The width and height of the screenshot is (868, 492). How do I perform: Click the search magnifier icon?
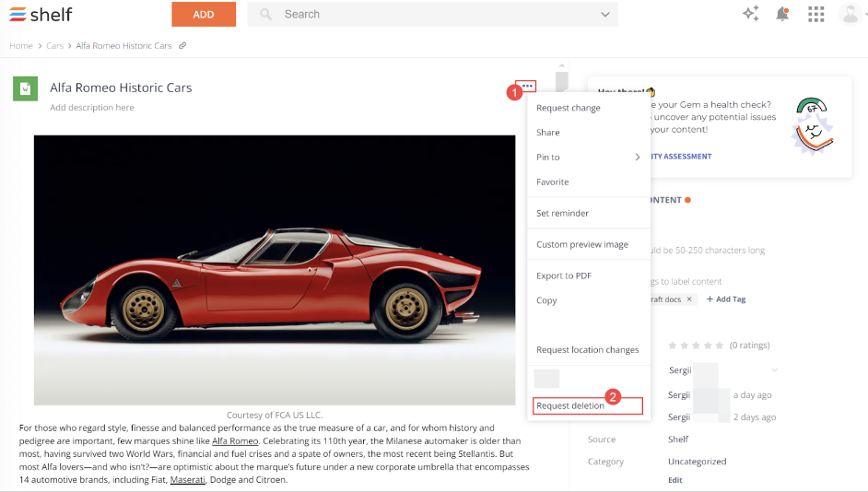pos(265,15)
